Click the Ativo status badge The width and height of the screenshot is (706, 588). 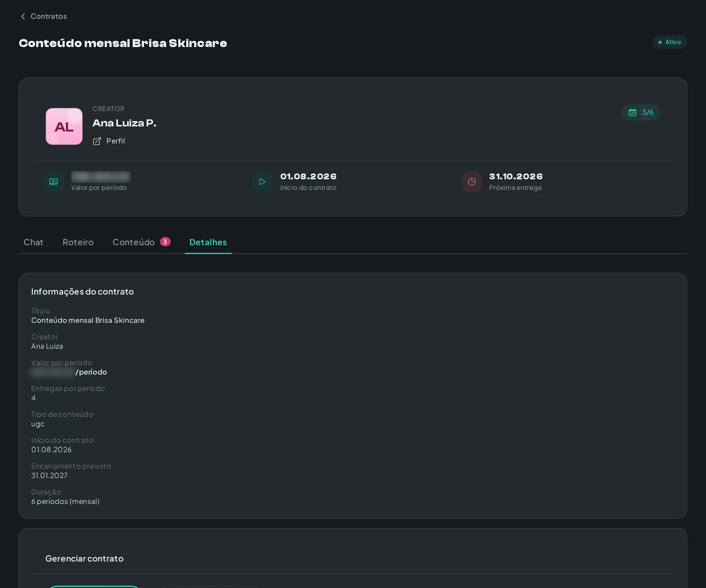[669, 42]
